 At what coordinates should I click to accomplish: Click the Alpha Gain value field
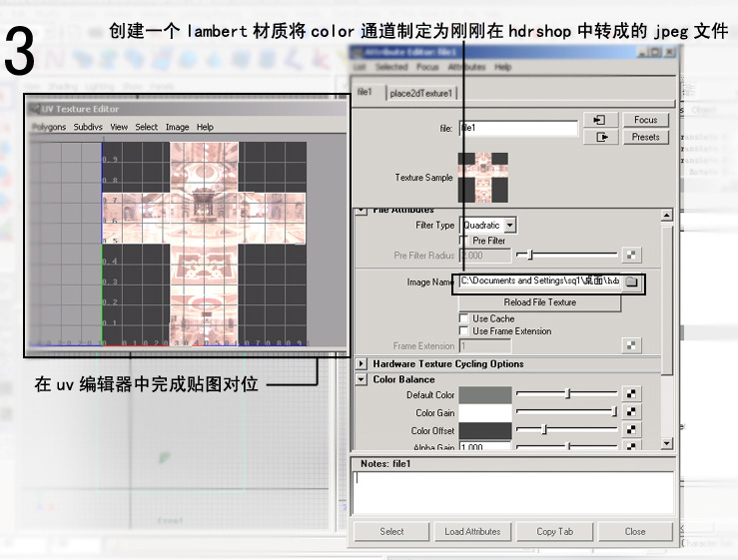coord(485,445)
